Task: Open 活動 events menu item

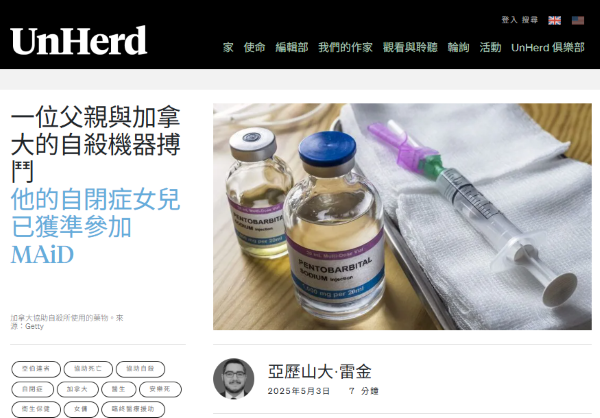Action: [490, 47]
